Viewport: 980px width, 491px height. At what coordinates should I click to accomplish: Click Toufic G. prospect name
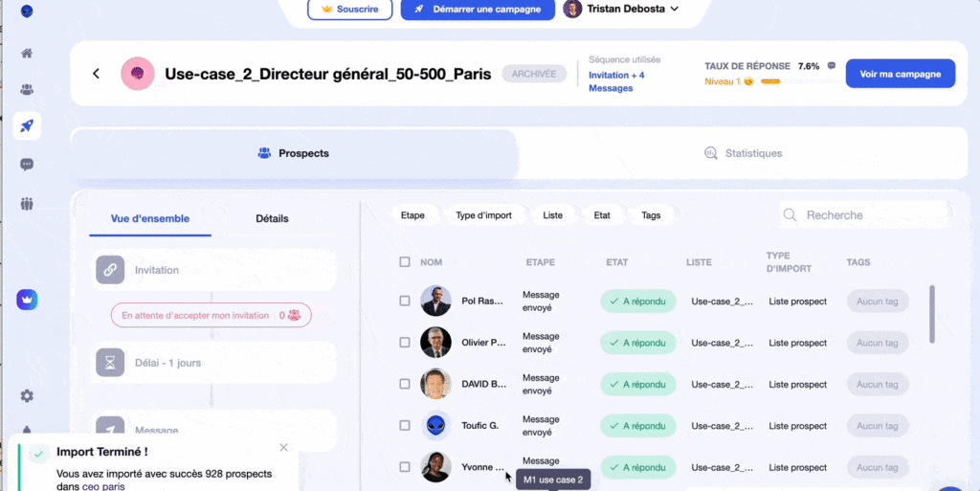tap(480, 425)
